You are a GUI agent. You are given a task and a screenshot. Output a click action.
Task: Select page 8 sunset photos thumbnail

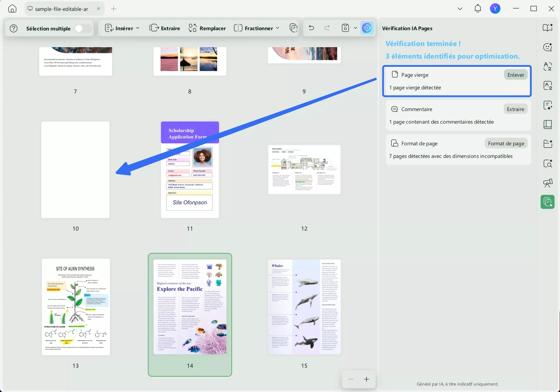coord(190,61)
